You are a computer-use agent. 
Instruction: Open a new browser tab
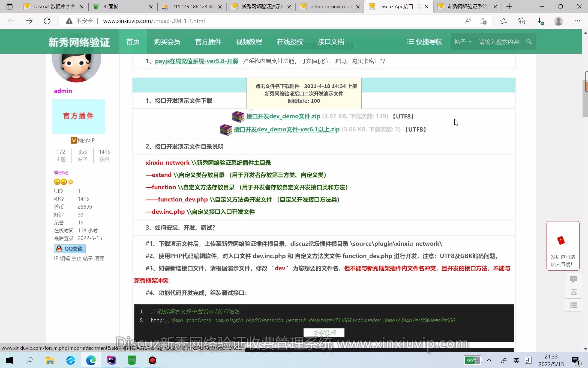[x=509, y=7]
